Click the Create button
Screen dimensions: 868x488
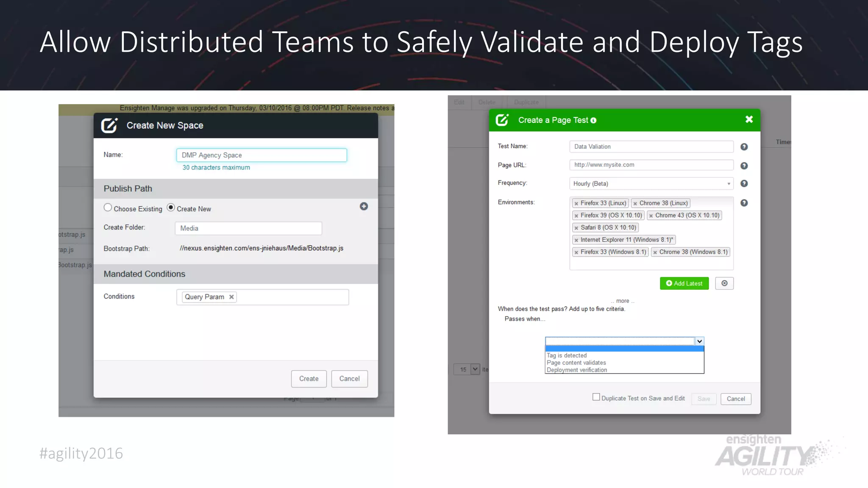pos(309,379)
